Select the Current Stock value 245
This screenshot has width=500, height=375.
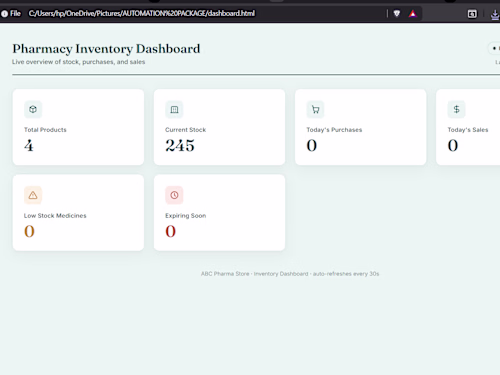[x=180, y=146]
